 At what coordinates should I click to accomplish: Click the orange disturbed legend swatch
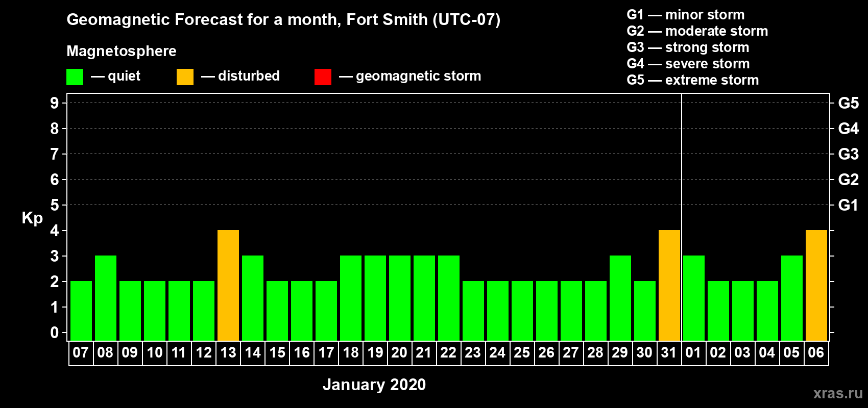pos(185,77)
